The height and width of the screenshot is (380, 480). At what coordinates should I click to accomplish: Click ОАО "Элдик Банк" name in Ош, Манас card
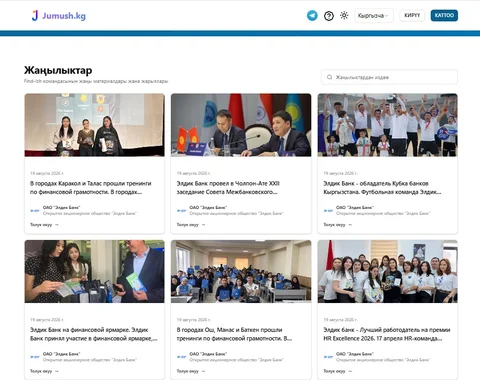(208, 354)
